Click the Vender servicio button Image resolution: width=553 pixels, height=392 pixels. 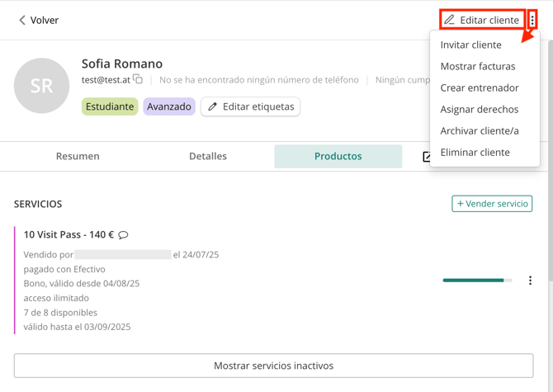492,204
